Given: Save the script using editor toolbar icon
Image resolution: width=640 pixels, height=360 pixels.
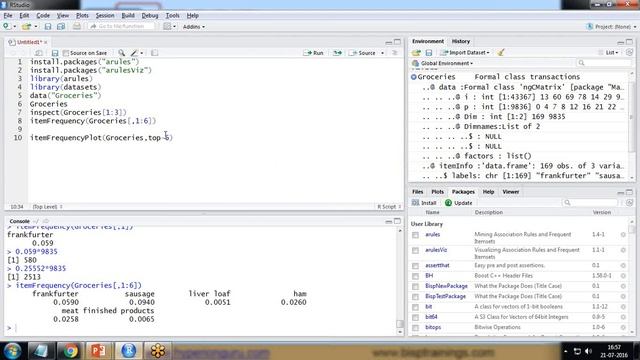Looking at the screenshot, I should tap(55, 53).
